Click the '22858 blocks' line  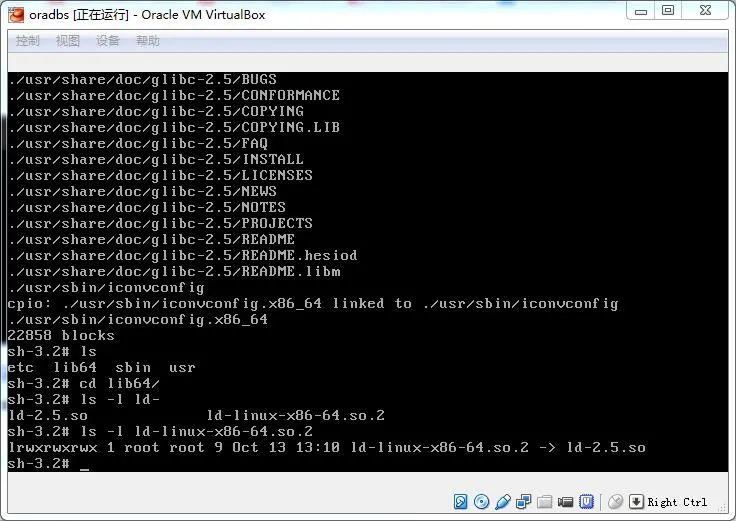(61, 336)
